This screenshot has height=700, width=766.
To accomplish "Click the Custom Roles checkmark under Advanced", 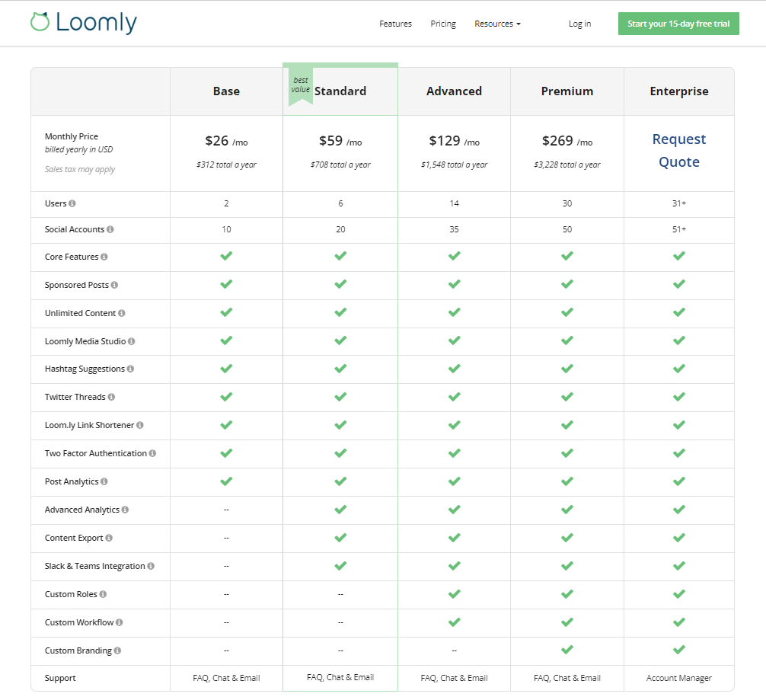I will coord(455,594).
